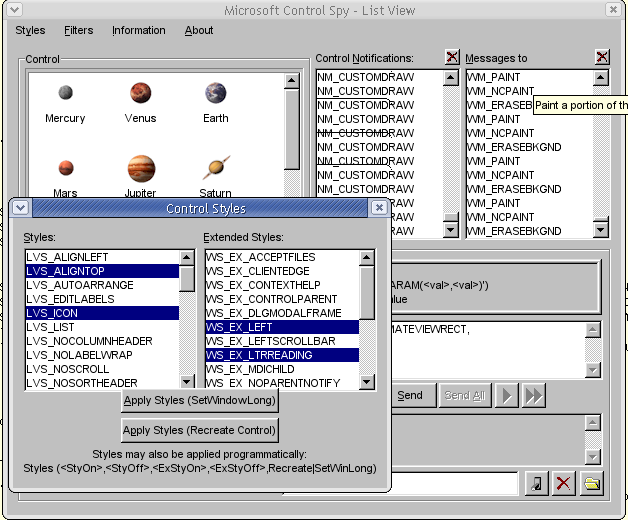Click the double-arrow fast forward button
Viewport: 628px width, 520px height.
pos(534,395)
